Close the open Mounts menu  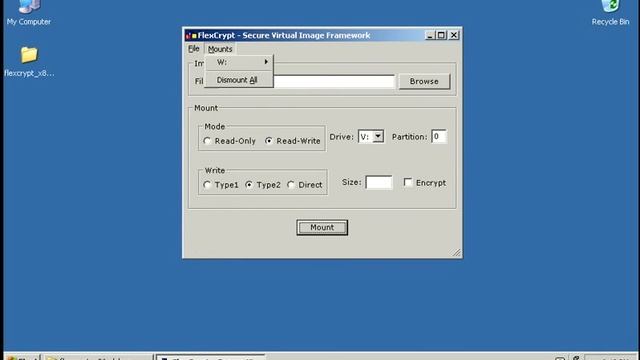tap(220, 49)
